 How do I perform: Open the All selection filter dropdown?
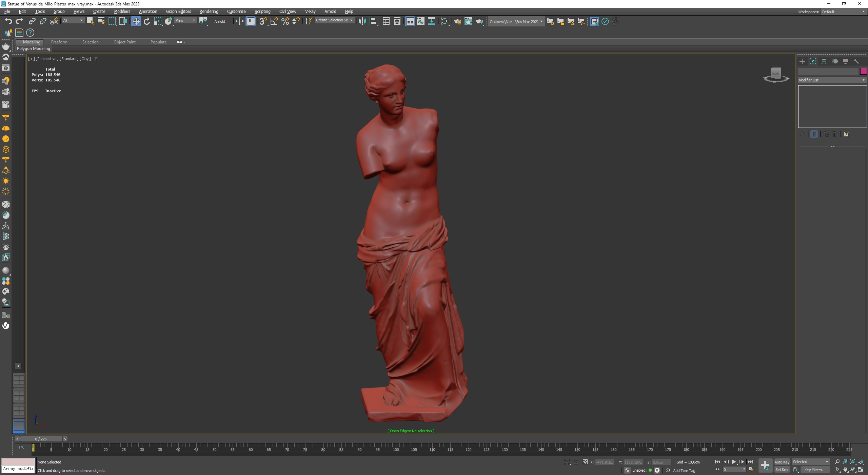tap(73, 21)
